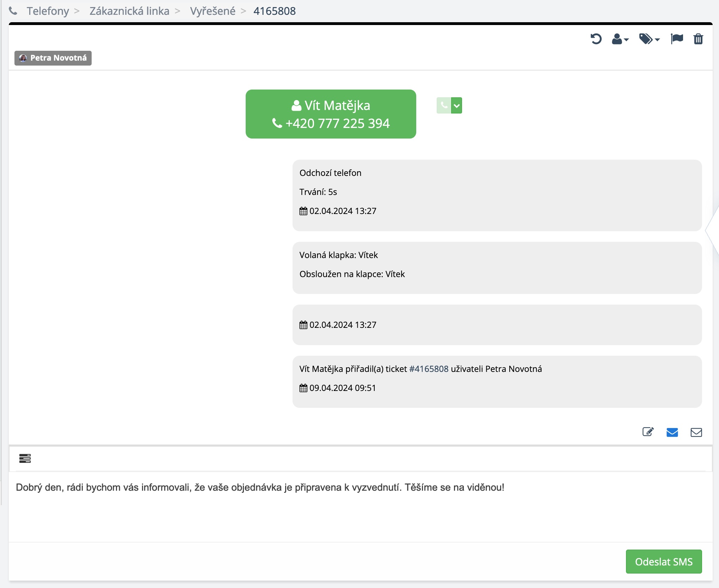Expand the call options chevron dropdown

pos(457,105)
